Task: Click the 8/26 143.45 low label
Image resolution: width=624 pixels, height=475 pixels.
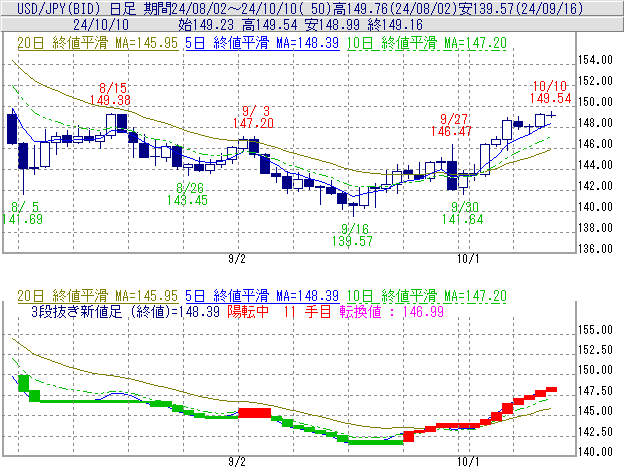Action: (187, 194)
